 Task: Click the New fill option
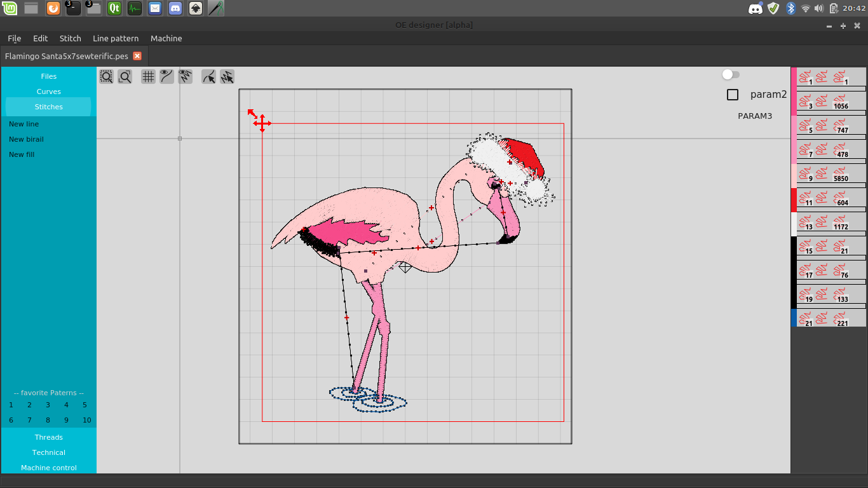[22, 154]
